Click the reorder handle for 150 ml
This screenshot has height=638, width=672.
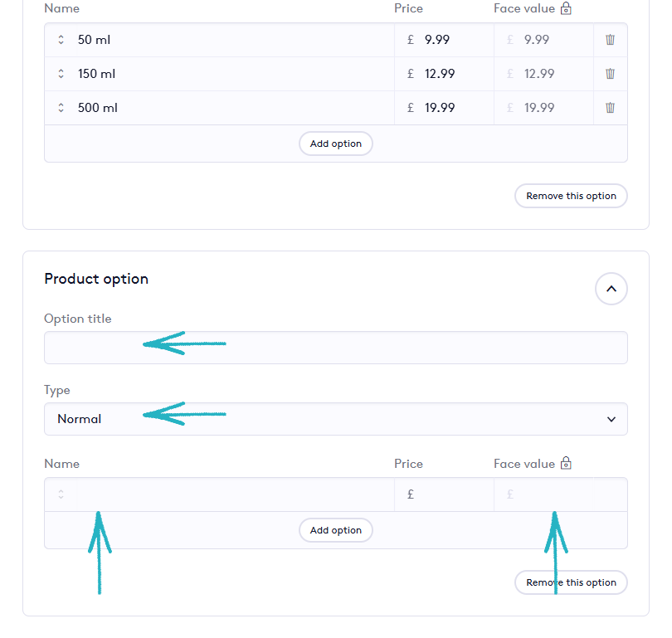(61, 74)
